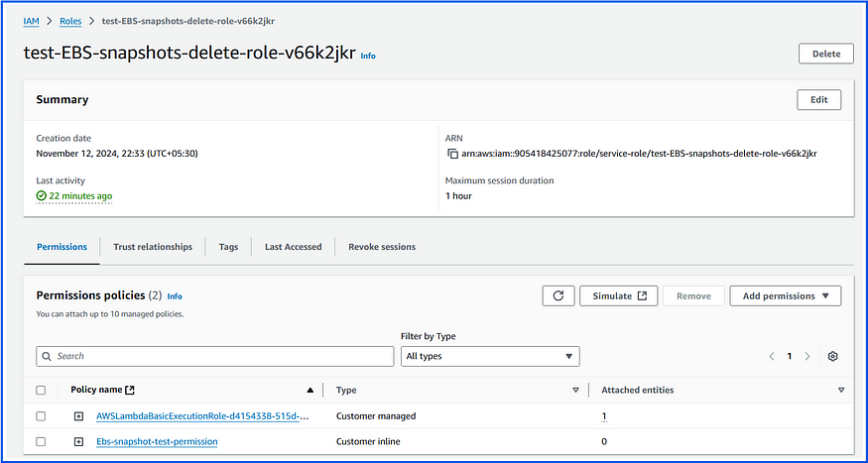Open the Revoke sessions tab
This screenshot has height=463, width=868.
coord(382,247)
